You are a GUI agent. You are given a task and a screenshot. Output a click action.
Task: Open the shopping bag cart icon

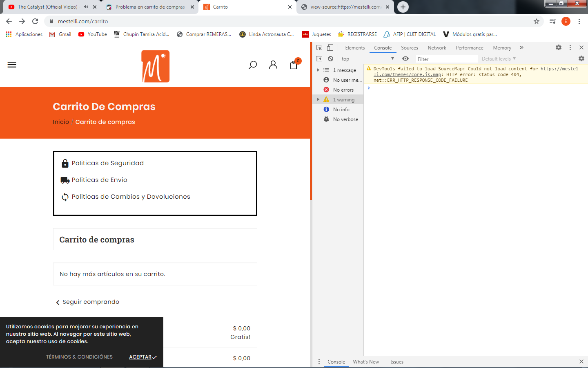[x=294, y=64]
